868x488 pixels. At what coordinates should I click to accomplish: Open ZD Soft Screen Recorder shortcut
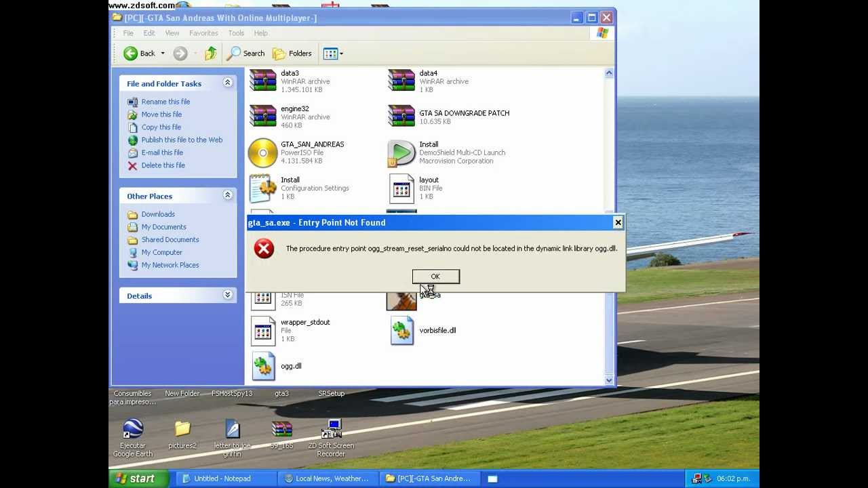coord(332,429)
